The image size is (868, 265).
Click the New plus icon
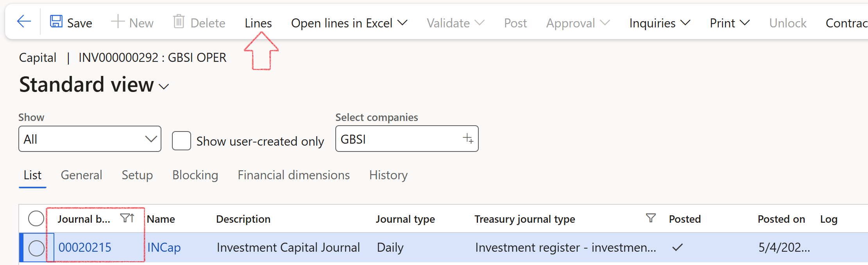coord(118,22)
